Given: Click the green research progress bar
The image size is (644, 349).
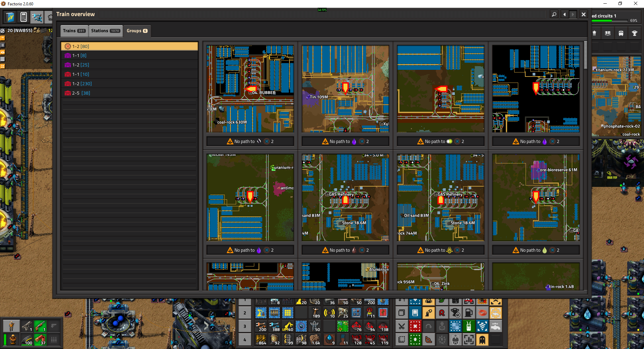Looking at the screenshot, I should (x=609, y=21).
